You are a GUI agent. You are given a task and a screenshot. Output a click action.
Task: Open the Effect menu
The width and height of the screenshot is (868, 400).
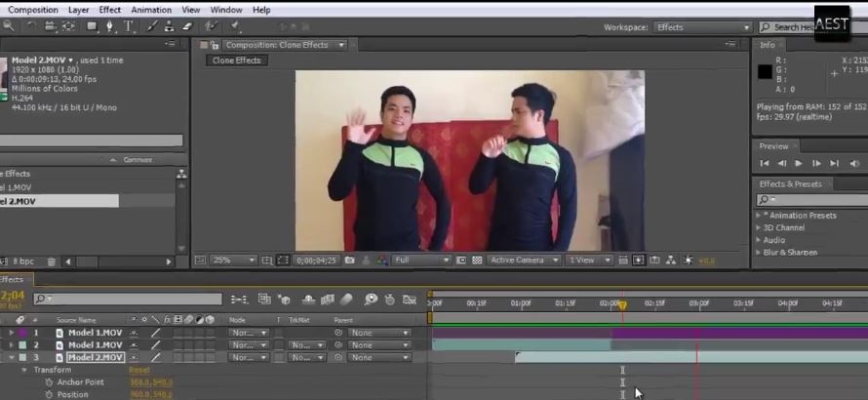(110, 10)
